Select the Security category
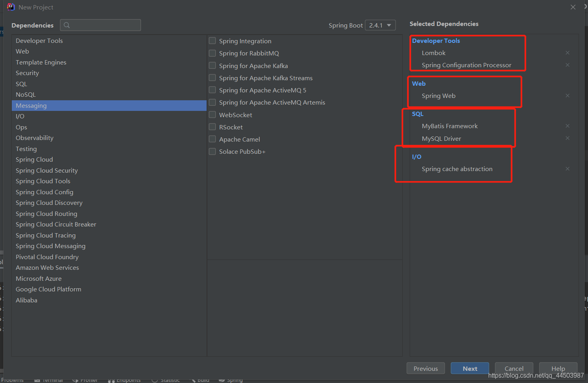 tap(109, 73)
